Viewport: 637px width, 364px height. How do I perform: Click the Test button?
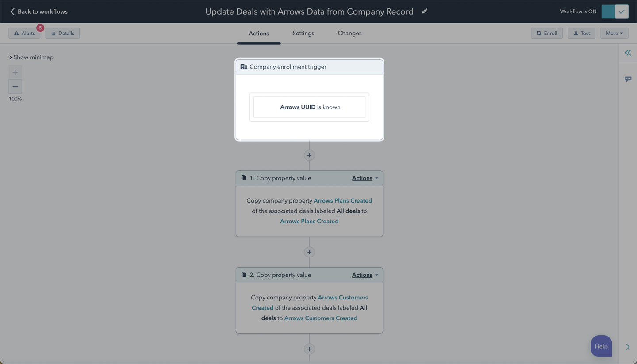[x=581, y=33]
